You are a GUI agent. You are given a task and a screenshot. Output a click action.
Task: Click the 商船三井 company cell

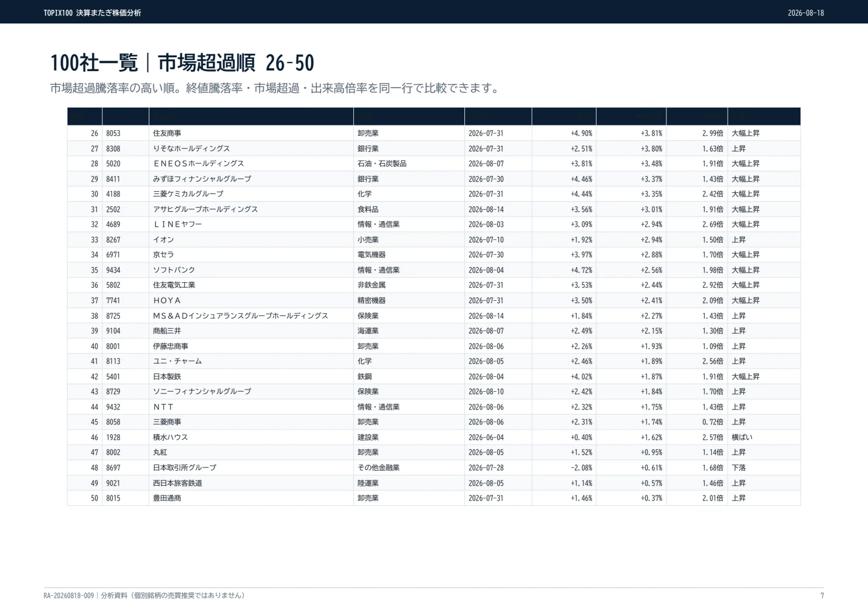(167, 330)
